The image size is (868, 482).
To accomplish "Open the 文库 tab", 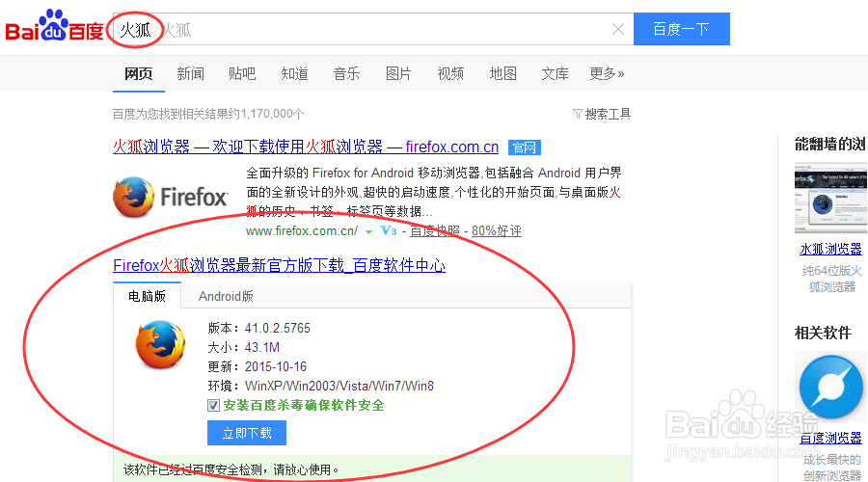I will (555, 73).
